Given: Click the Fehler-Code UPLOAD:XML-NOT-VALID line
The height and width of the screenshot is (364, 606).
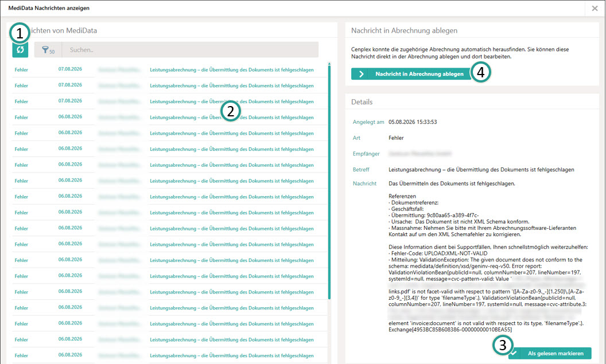Looking at the screenshot, I should click(x=438, y=253).
